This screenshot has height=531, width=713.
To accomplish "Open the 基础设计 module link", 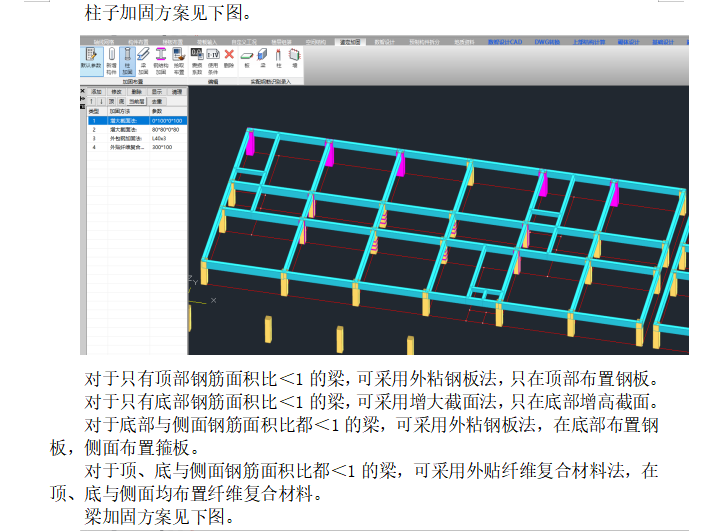I will (x=663, y=42).
